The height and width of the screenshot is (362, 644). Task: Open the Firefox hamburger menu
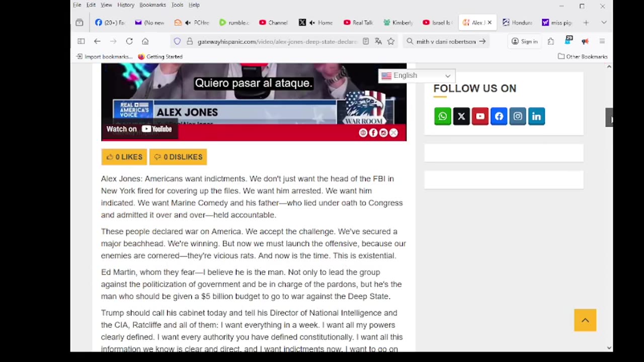(602, 41)
